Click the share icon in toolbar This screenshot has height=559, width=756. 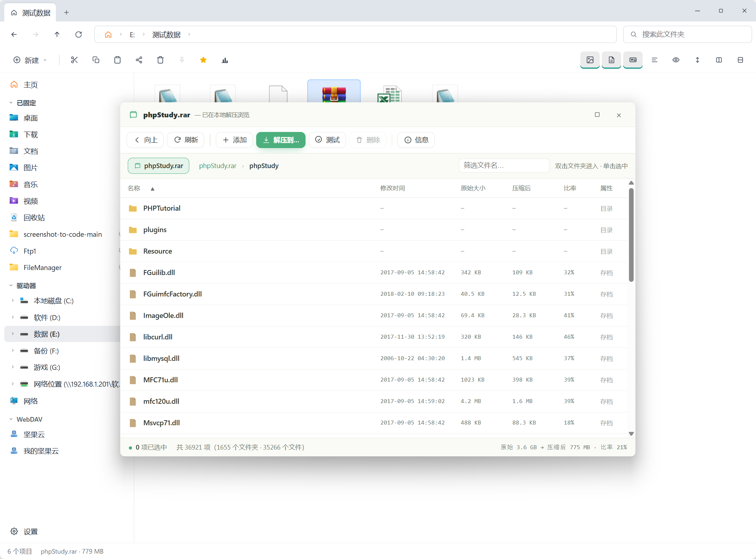pyautogui.click(x=139, y=60)
